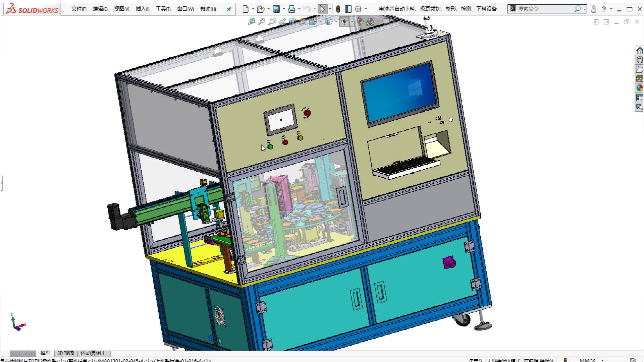Click the Rebuild traffic light icon
This screenshot has height=362, width=644.
tap(338, 9)
